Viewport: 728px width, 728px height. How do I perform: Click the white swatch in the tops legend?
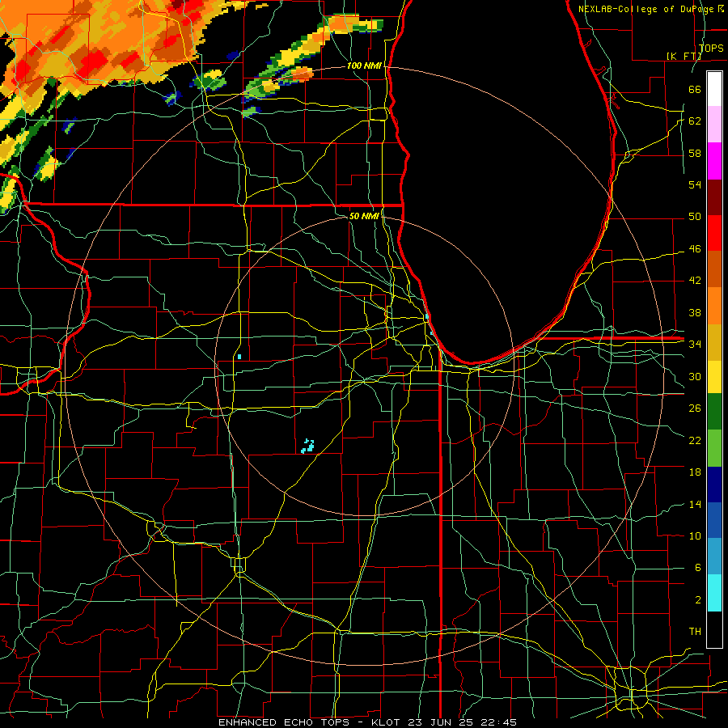click(714, 89)
